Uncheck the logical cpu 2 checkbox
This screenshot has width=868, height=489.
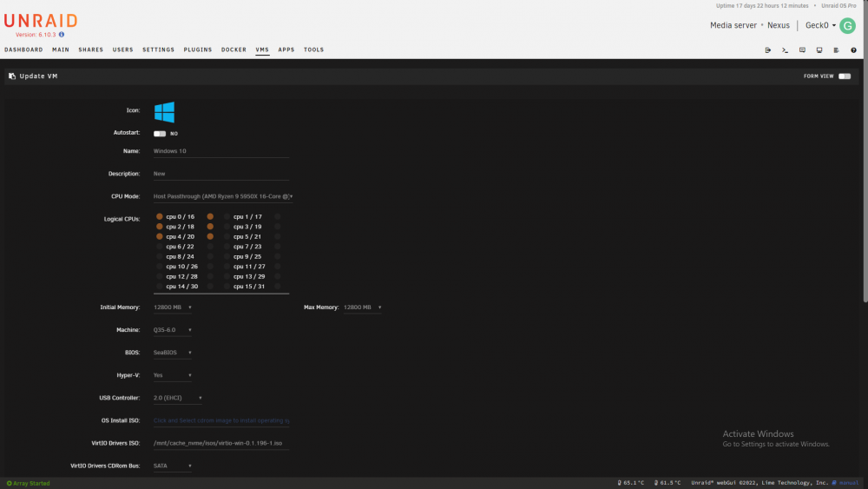coord(160,227)
